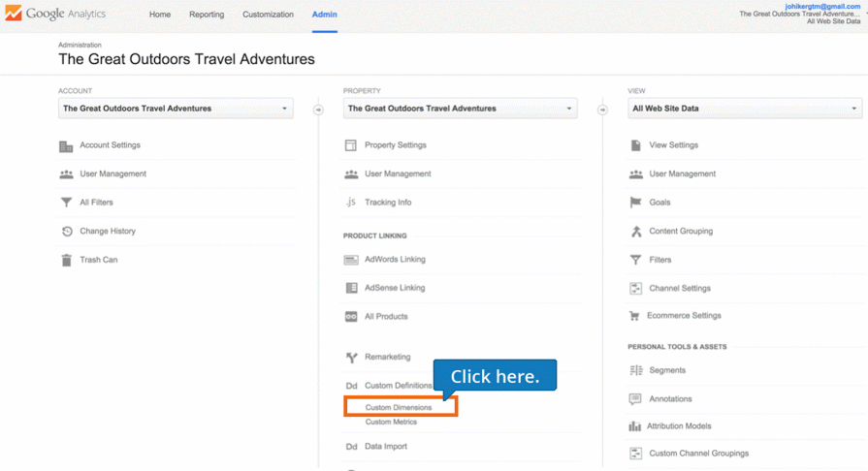Open the Tracking Info link
Screen dimensions: 868x471
[388, 203]
